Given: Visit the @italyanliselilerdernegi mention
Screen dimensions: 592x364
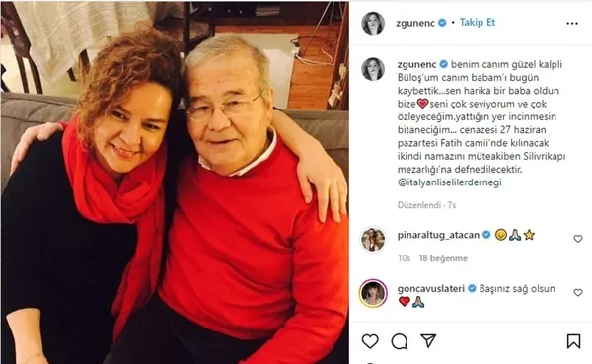Looking at the screenshot, I should click(450, 182).
